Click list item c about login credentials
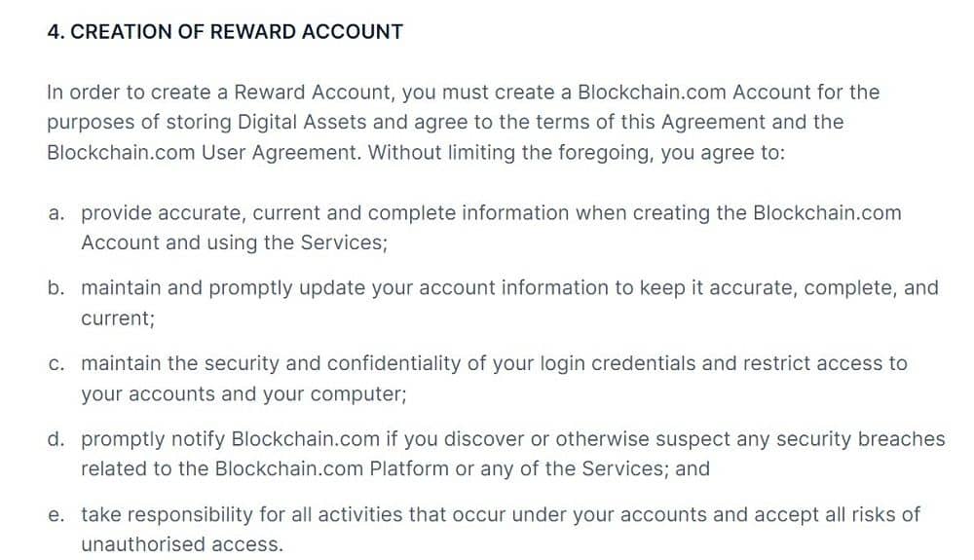 [x=494, y=379]
